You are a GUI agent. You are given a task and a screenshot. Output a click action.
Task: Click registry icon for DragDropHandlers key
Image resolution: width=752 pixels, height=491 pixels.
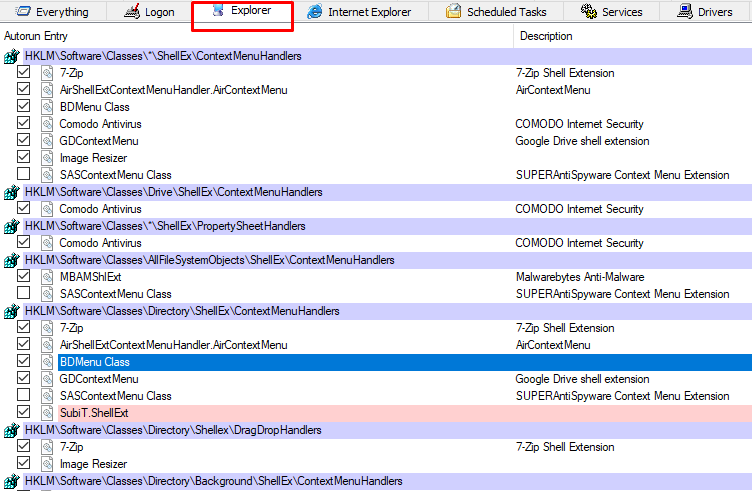pos(12,430)
